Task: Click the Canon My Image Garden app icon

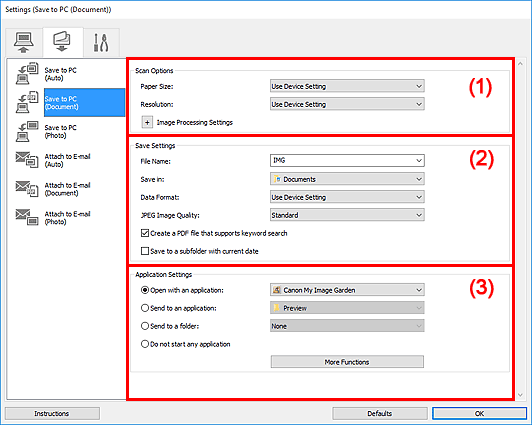Action: coord(277,290)
